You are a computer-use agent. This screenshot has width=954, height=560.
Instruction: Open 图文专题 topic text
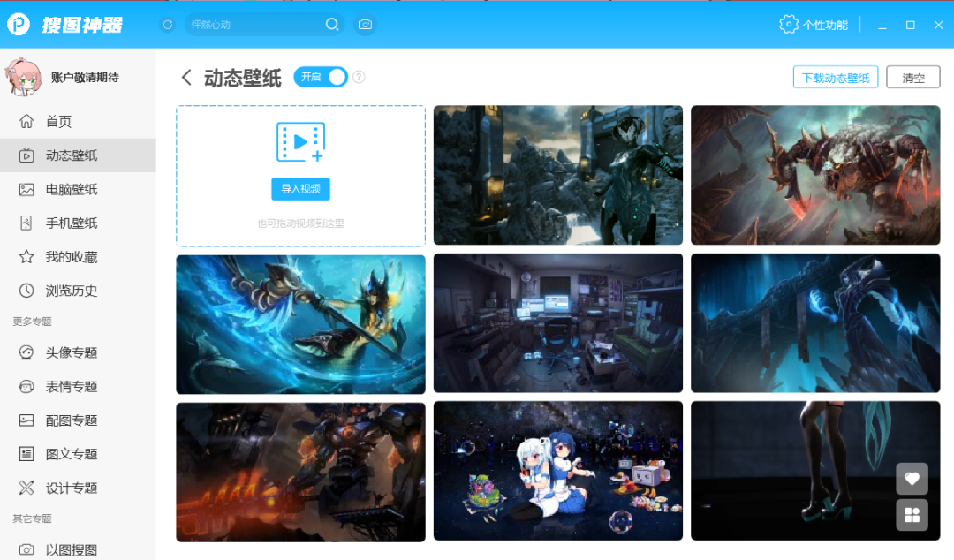(72, 454)
